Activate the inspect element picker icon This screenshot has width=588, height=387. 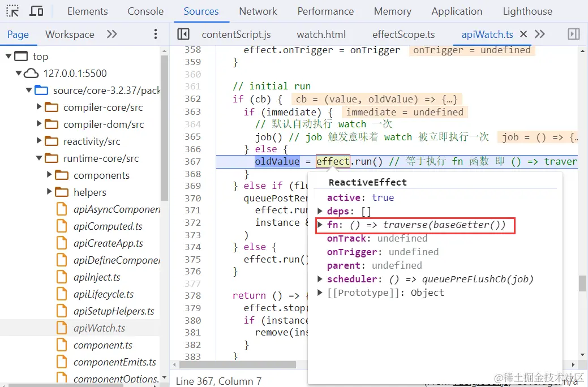(12, 11)
